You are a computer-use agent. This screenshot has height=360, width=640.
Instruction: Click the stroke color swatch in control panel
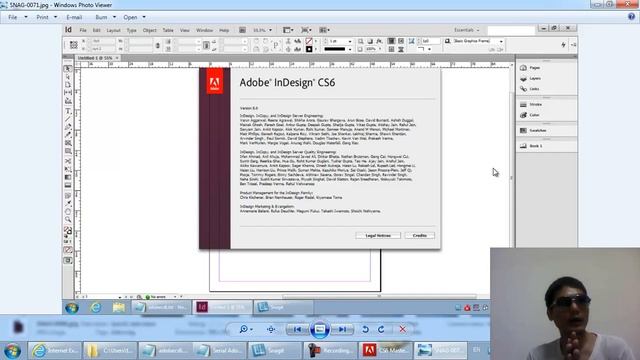coord(309,49)
